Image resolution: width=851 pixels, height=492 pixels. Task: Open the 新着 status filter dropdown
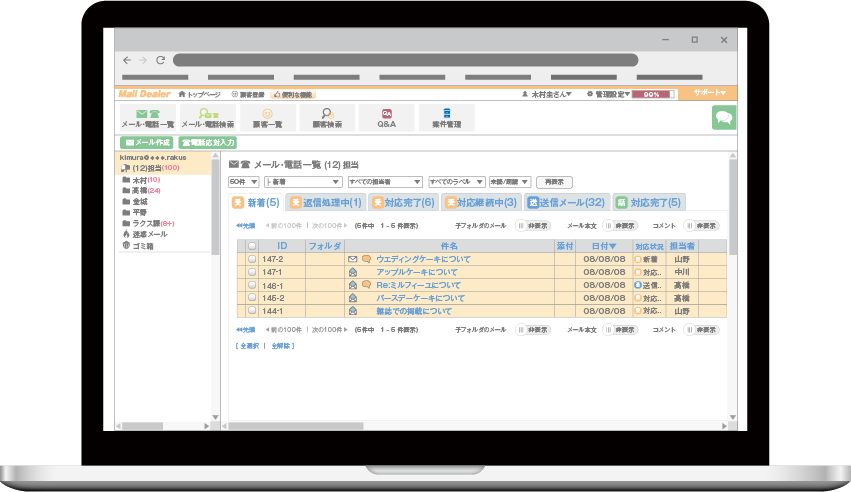(x=303, y=182)
